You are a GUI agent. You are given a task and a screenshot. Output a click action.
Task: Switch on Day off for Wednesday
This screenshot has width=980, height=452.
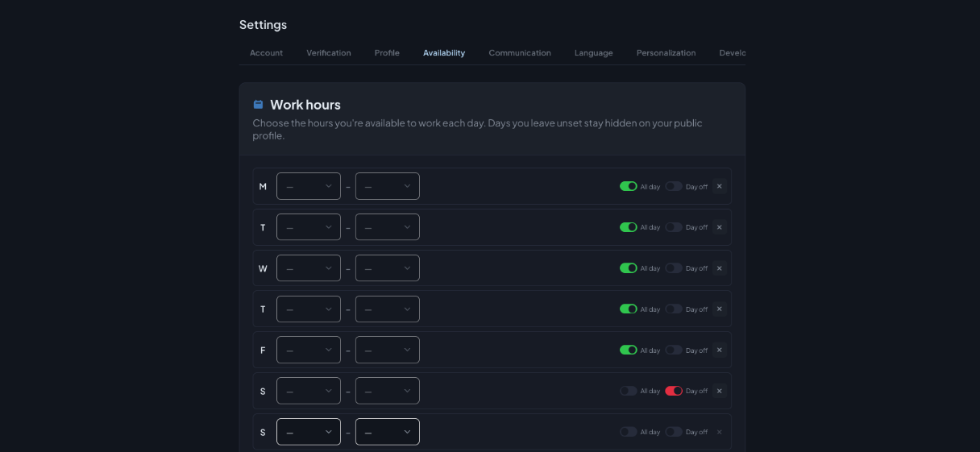click(674, 268)
